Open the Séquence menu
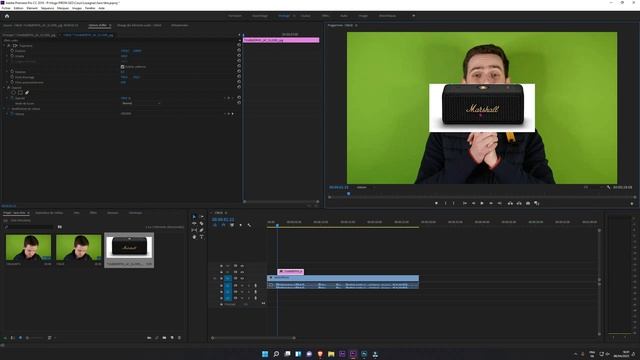This screenshot has height=360, width=640. point(47,8)
